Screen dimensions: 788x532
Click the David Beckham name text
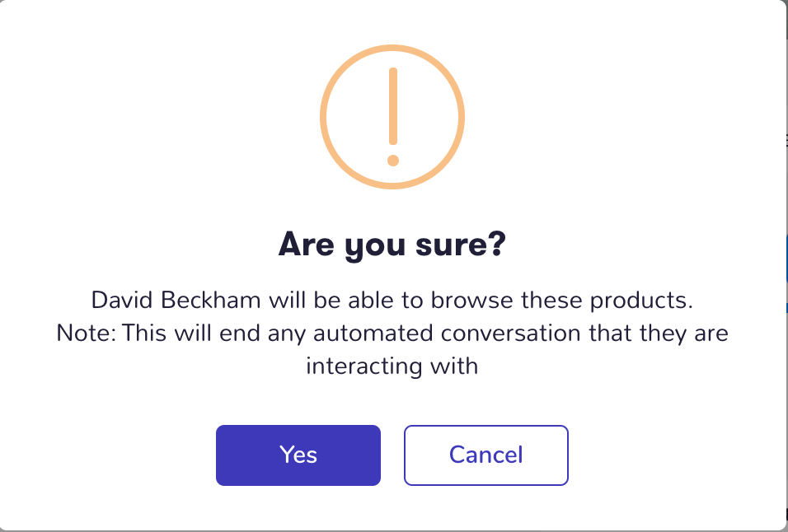click(x=176, y=300)
